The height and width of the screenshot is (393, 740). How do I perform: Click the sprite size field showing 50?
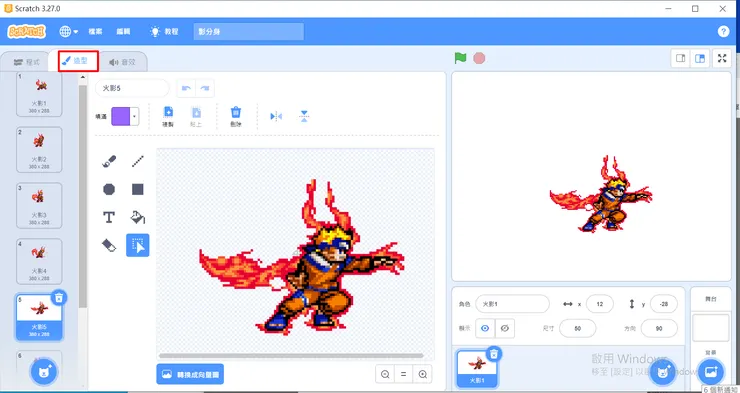(x=578, y=328)
